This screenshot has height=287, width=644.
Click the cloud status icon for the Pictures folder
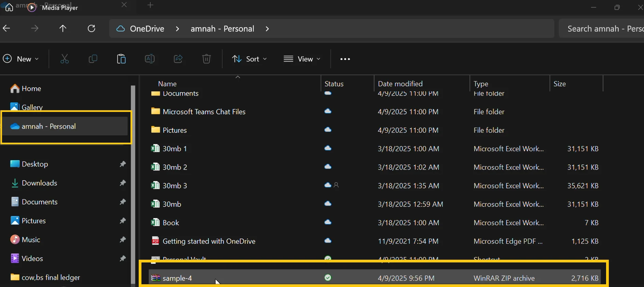[x=328, y=130]
